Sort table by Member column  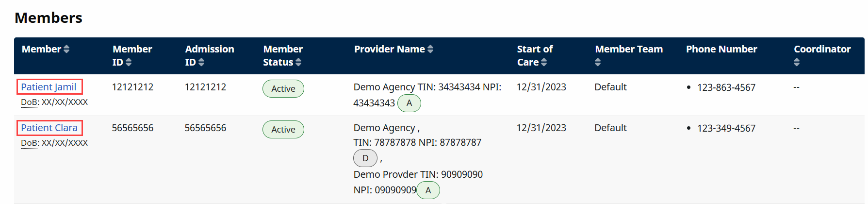pos(66,49)
